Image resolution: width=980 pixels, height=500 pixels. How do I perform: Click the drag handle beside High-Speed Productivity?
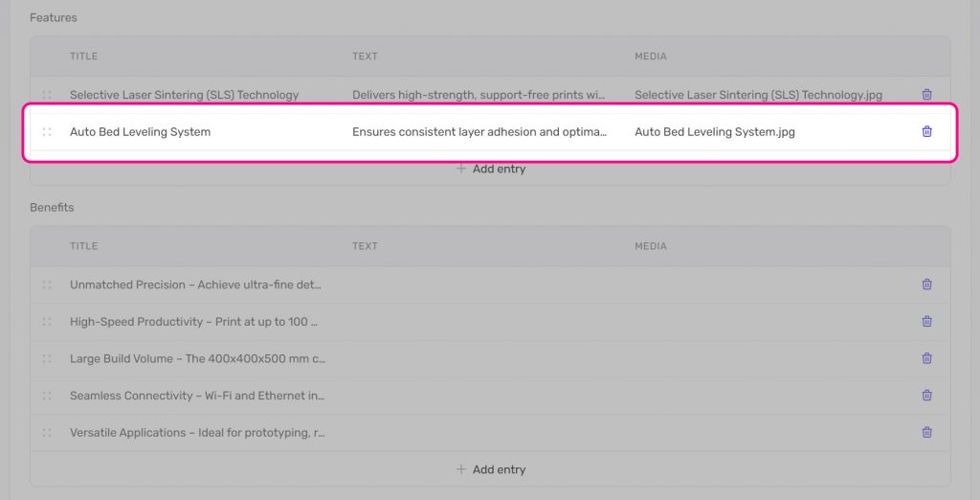[x=47, y=322]
